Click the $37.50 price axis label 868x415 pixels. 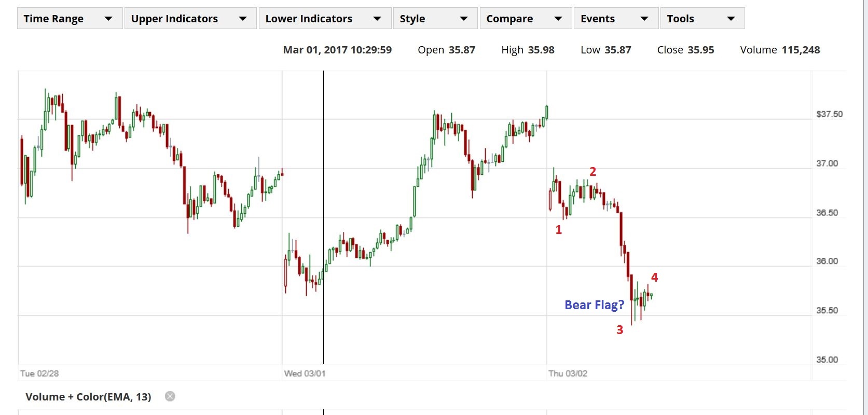click(x=829, y=114)
